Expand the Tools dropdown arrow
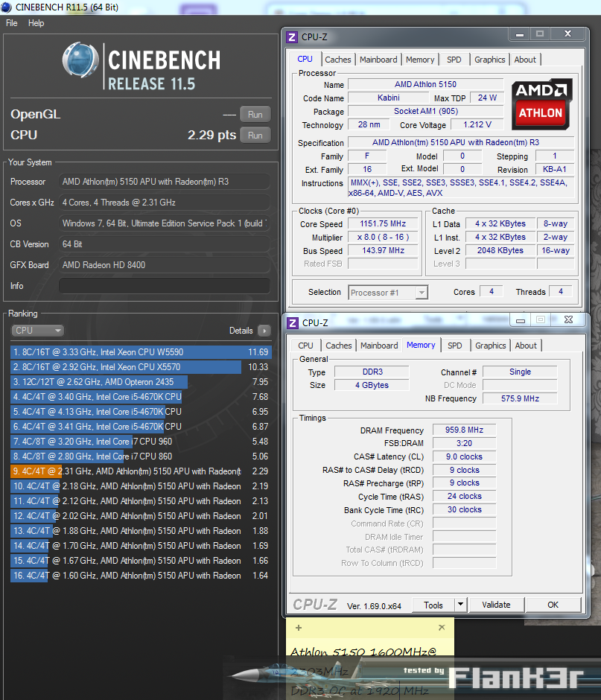This screenshot has width=601, height=700. [460, 605]
